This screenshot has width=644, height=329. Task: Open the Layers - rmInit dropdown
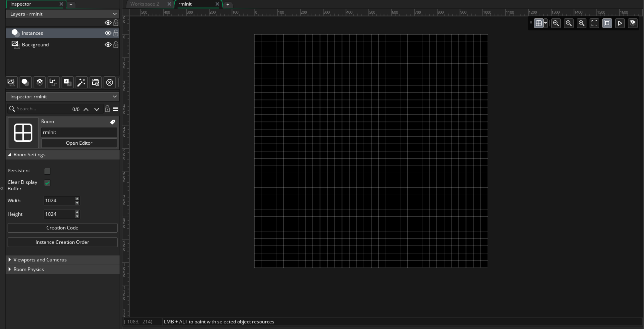coord(63,14)
